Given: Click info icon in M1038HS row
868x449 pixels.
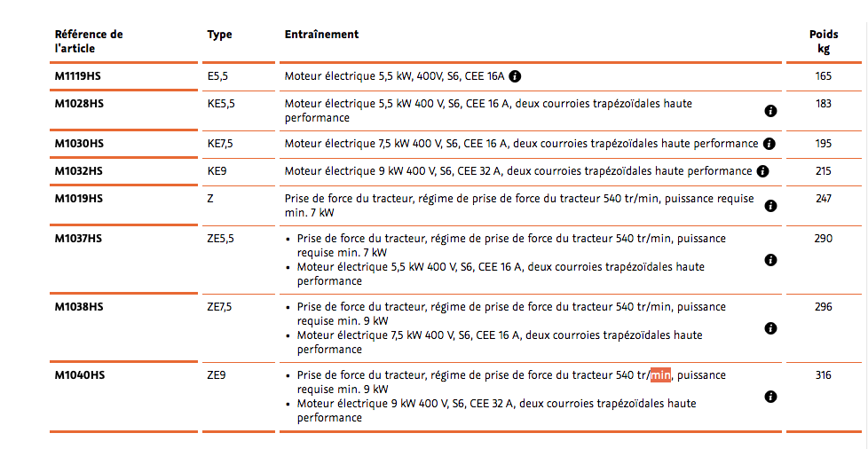Looking at the screenshot, I should pyautogui.click(x=770, y=328).
